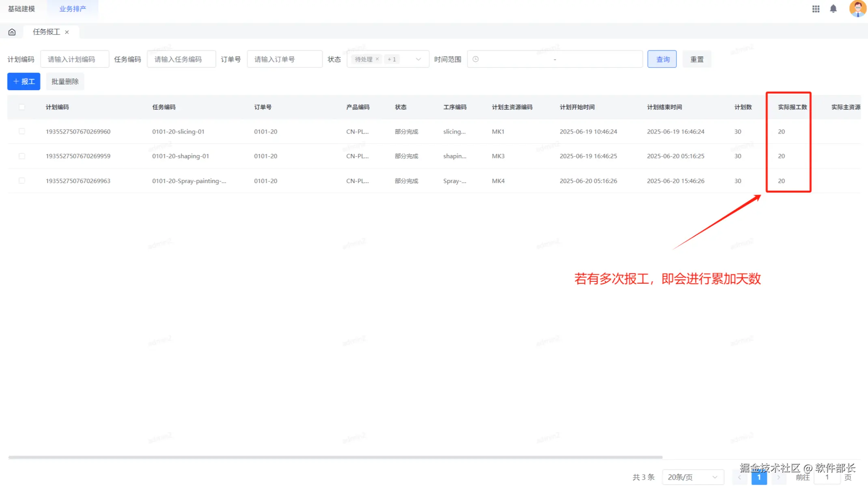Select the 业务排产 menu tab
This screenshot has width=868, height=486.
(x=73, y=9)
